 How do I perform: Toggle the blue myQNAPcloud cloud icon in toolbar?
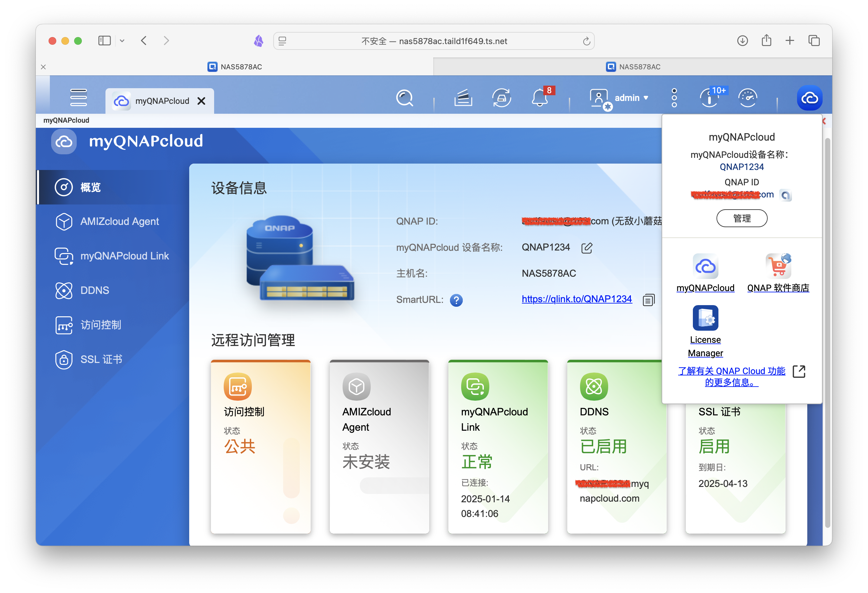click(810, 98)
